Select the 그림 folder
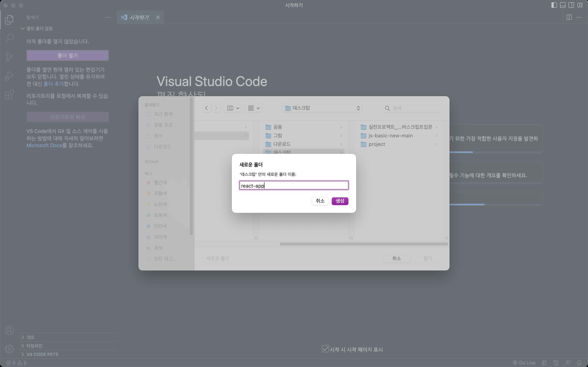 click(304, 135)
